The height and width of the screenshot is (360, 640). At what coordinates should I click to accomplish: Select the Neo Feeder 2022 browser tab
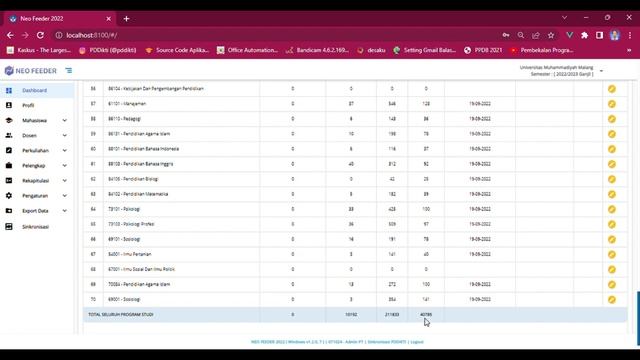(x=59, y=19)
